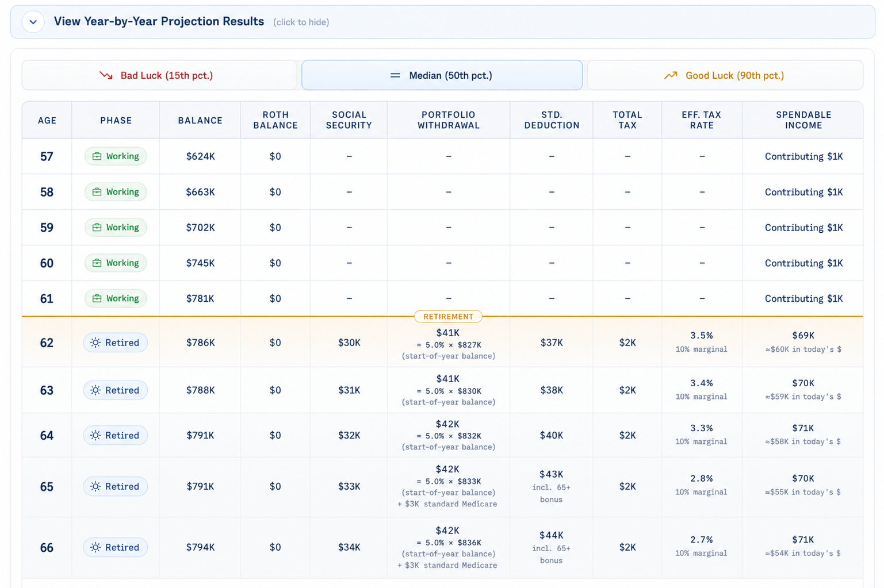
Task: Click the '(click to hide)' hint text
Action: (x=301, y=22)
